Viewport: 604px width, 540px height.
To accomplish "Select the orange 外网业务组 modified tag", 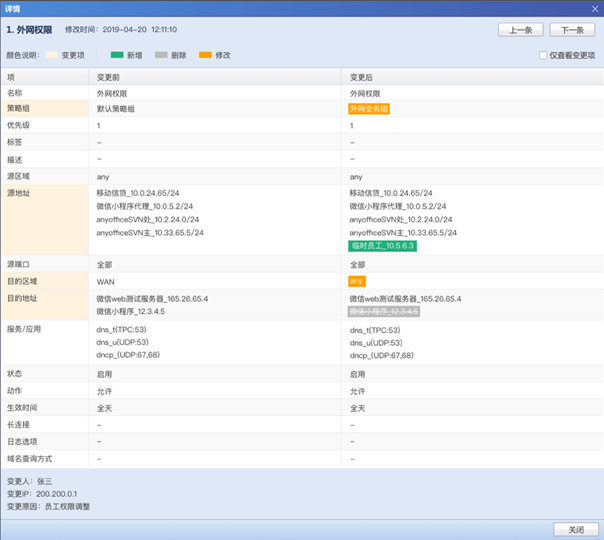I will coord(369,109).
